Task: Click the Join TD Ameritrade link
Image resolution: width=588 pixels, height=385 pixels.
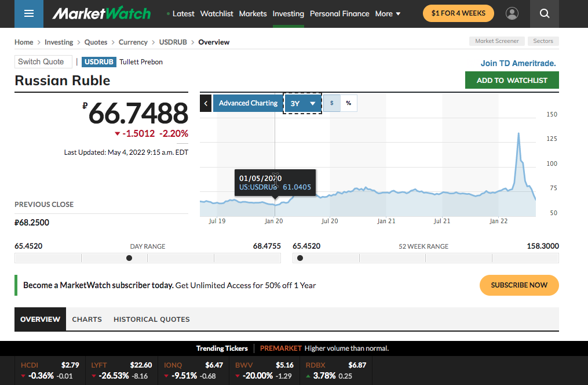Action: pyautogui.click(x=518, y=63)
